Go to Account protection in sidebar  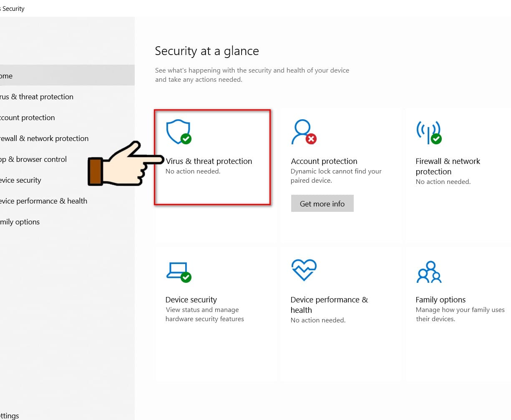click(28, 118)
